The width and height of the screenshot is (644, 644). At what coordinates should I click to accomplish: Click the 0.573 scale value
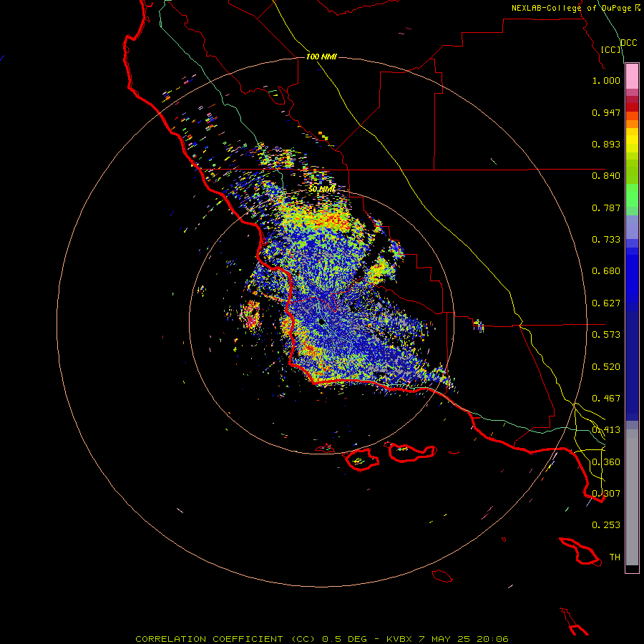click(x=606, y=335)
